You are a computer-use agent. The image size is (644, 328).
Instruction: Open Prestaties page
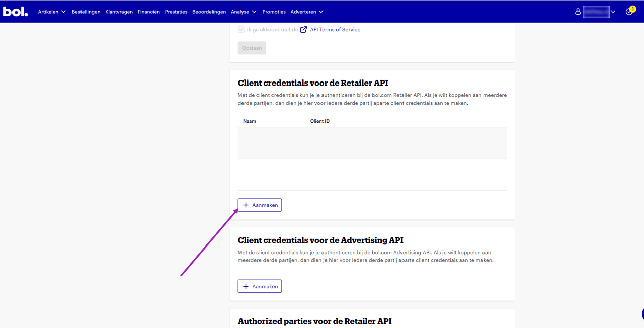(176, 12)
